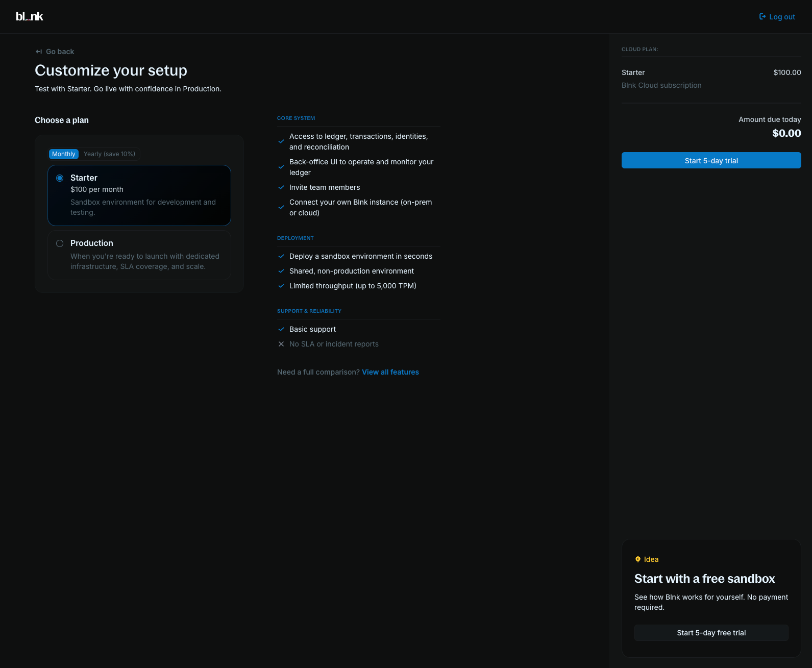Select the Starter plan radio button
The image size is (812, 668).
click(60, 178)
